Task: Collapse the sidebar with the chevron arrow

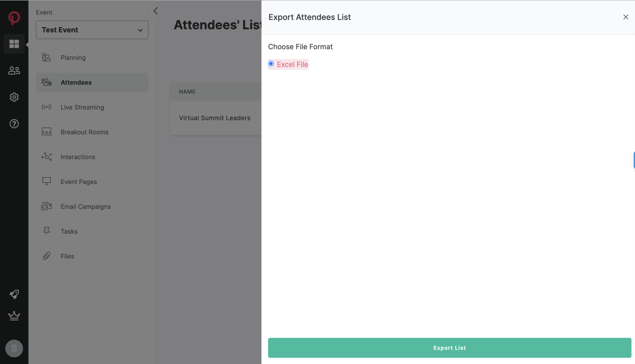Action: coord(155,11)
